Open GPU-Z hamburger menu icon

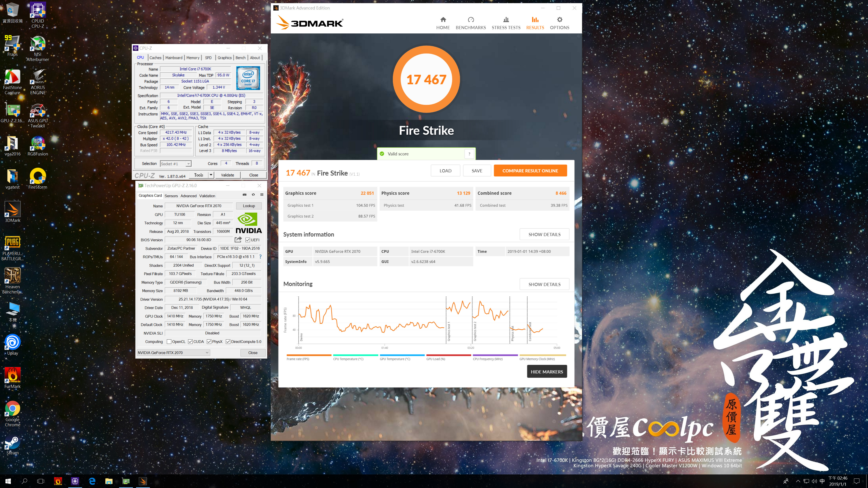click(x=262, y=195)
